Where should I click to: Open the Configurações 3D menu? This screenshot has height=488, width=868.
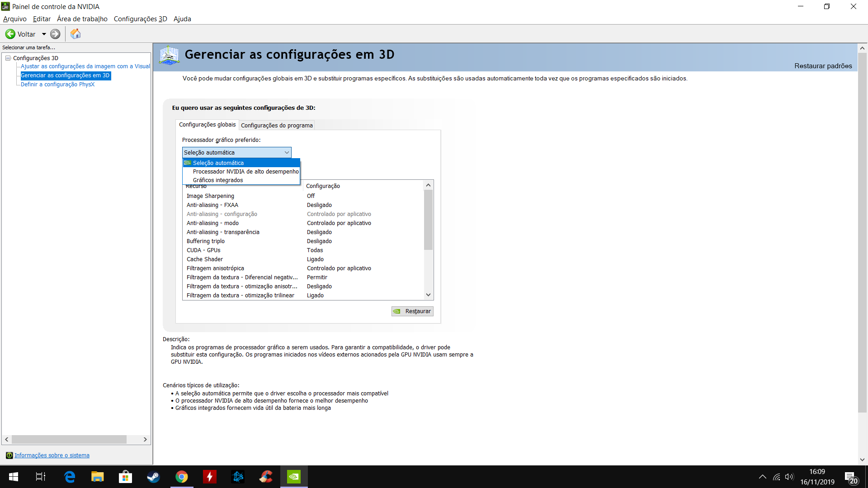tap(141, 19)
